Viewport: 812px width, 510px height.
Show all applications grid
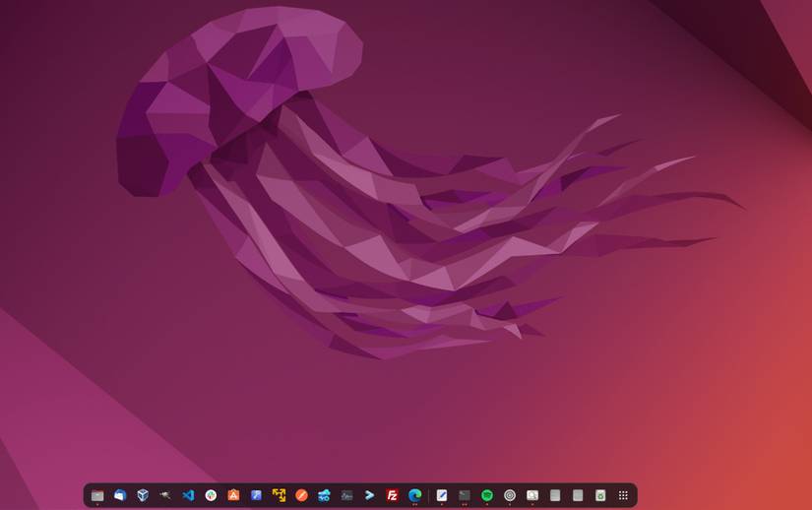[623, 495]
